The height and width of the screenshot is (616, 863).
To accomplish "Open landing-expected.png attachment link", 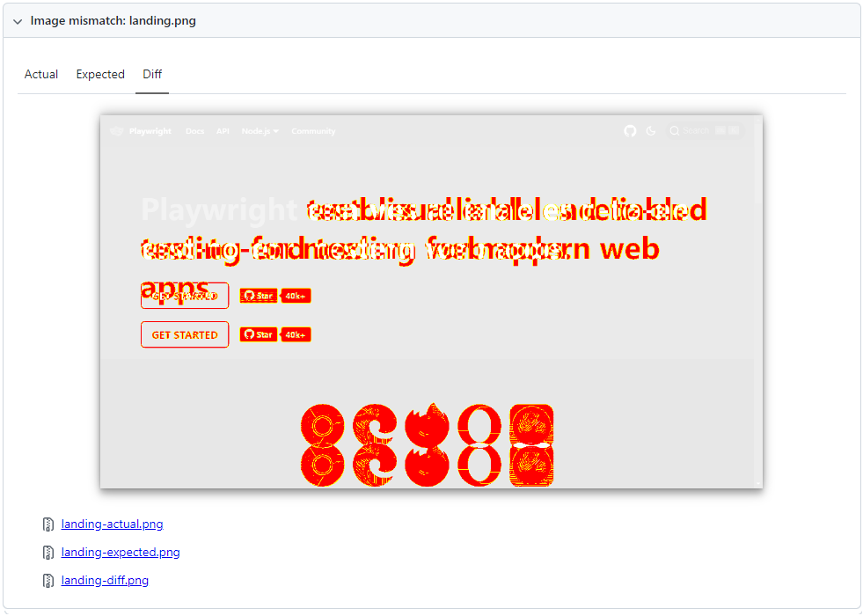I will point(121,552).
